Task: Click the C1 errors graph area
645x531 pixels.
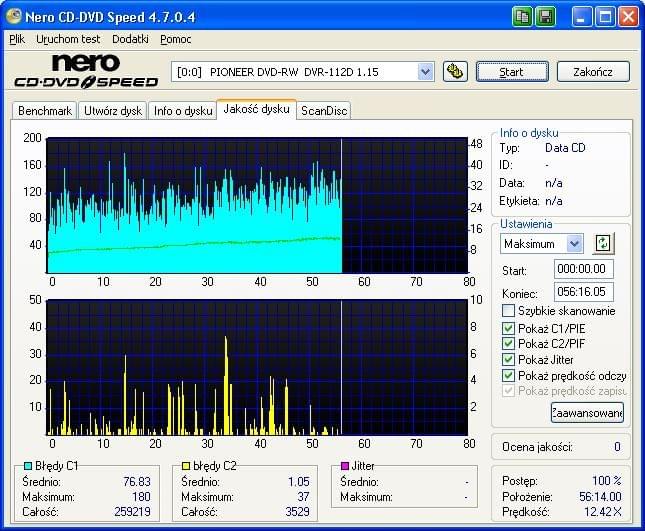Action: [x=257, y=205]
